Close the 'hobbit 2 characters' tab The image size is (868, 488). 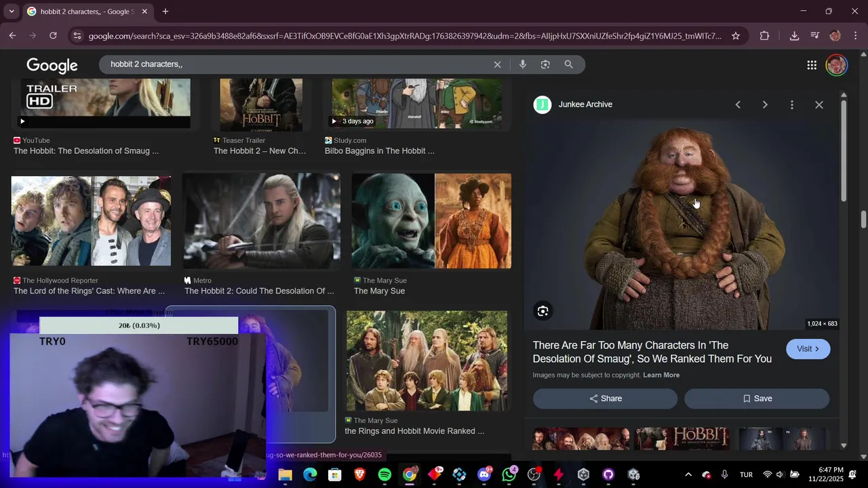(x=144, y=12)
